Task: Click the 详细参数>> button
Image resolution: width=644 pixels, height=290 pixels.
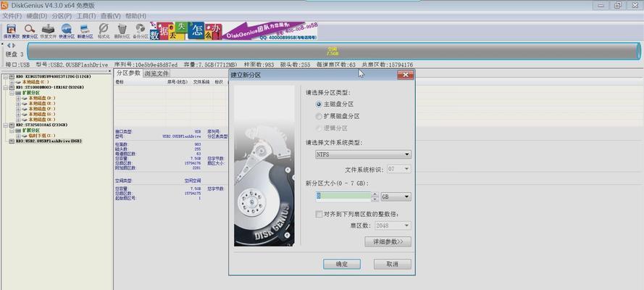Action: coord(388,241)
